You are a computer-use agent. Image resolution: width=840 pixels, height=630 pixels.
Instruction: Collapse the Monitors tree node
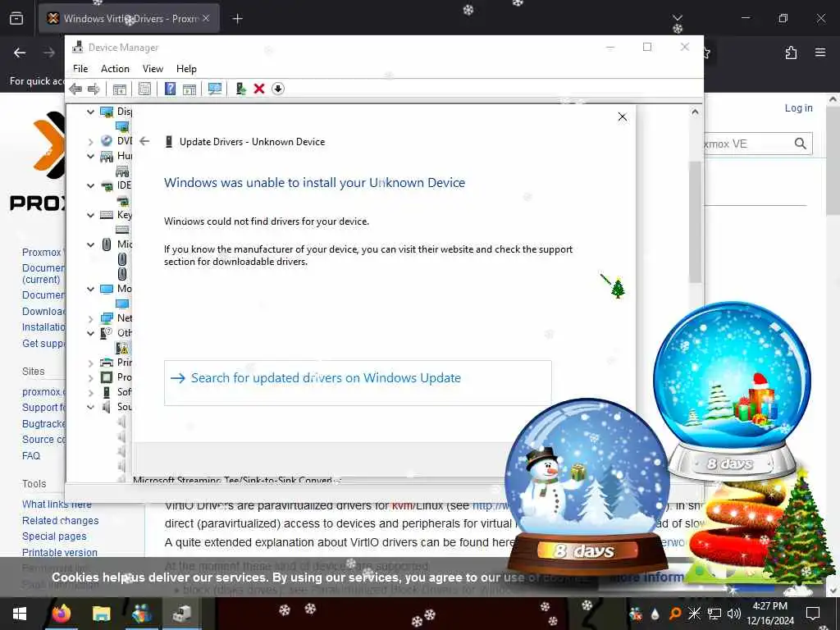point(90,289)
